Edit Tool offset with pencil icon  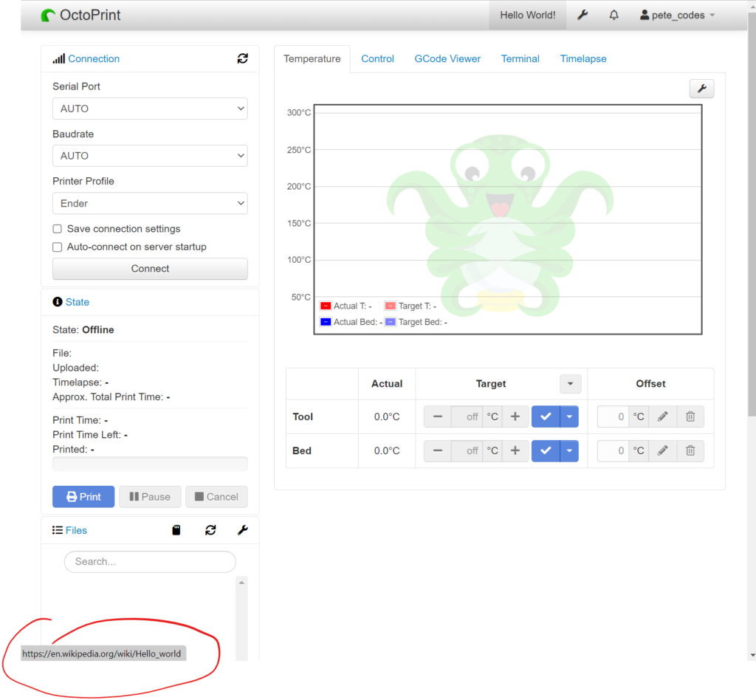pyautogui.click(x=662, y=416)
